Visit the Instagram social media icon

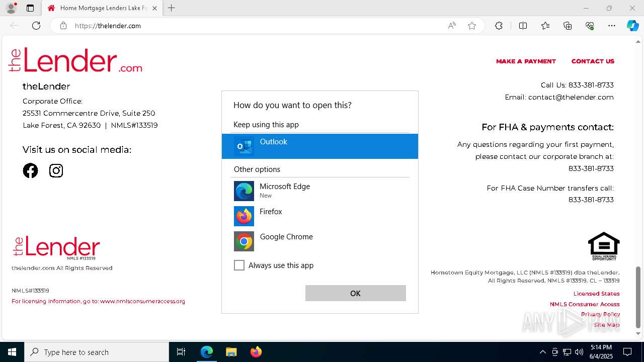[x=56, y=171]
